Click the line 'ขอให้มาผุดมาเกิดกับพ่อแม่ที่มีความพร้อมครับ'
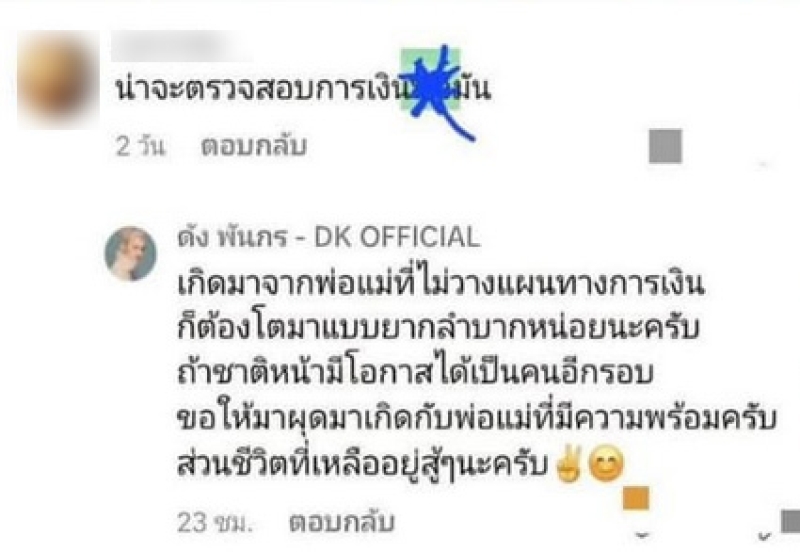Image resolution: width=800 pixels, height=552 pixels. (477, 419)
